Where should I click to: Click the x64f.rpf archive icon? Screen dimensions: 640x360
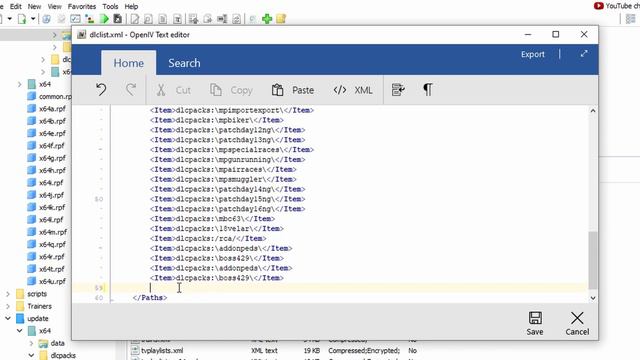point(32,146)
